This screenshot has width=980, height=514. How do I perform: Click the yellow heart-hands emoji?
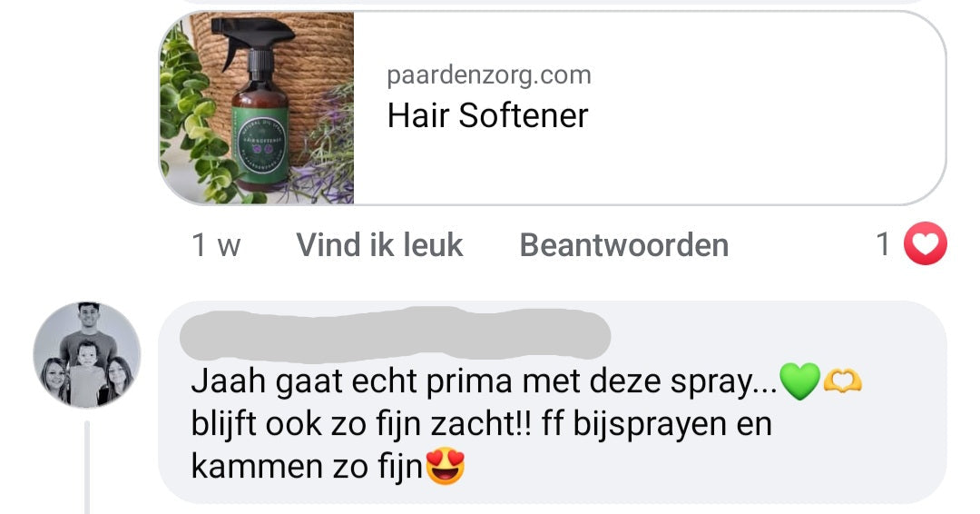pos(842,381)
